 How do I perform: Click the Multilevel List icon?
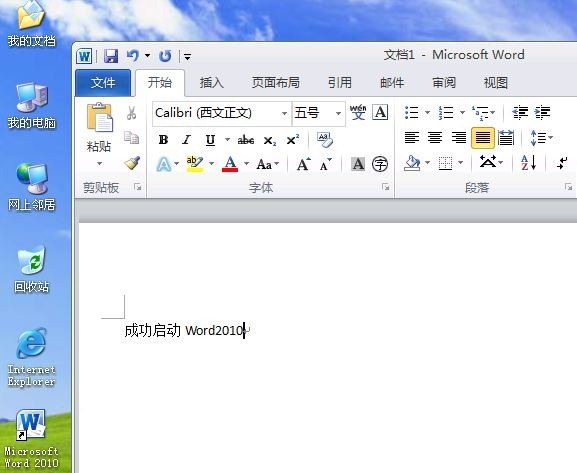(x=480, y=113)
